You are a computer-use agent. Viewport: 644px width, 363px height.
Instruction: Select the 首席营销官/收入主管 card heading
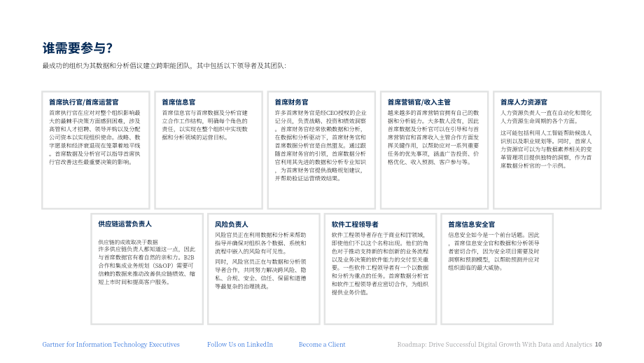[x=419, y=102]
